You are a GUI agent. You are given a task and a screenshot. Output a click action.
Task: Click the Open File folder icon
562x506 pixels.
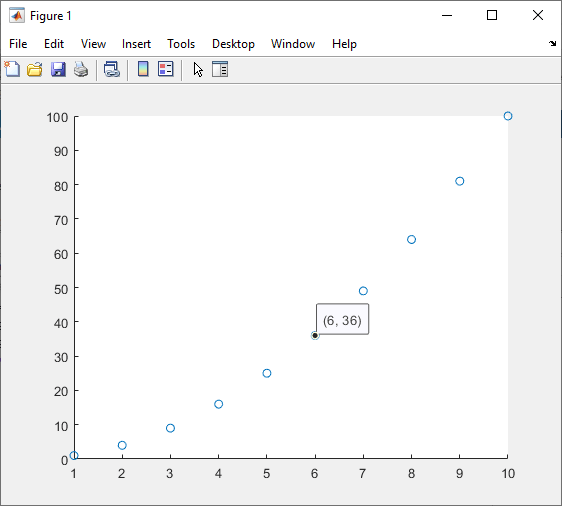35,69
